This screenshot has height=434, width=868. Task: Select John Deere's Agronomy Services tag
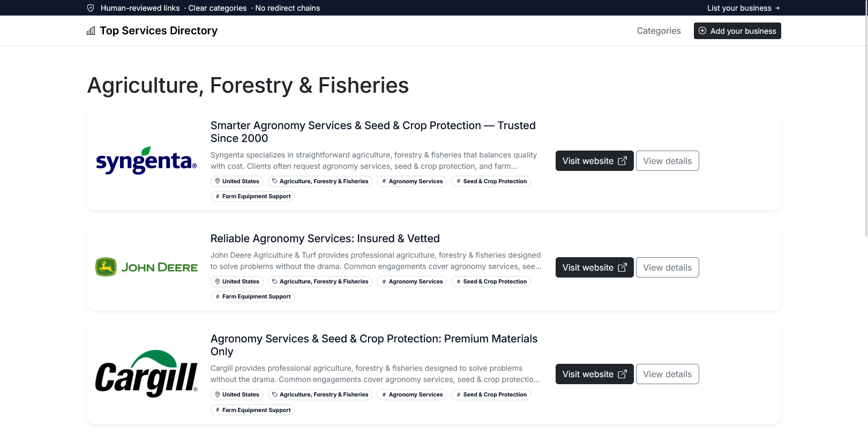coord(411,281)
